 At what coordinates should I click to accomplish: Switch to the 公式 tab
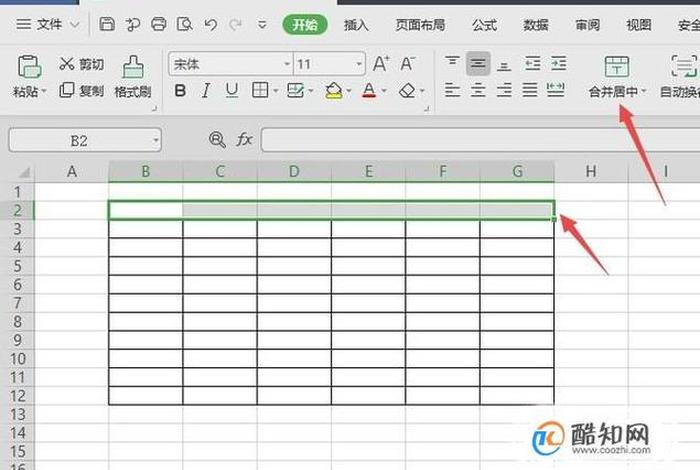click(x=484, y=25)
